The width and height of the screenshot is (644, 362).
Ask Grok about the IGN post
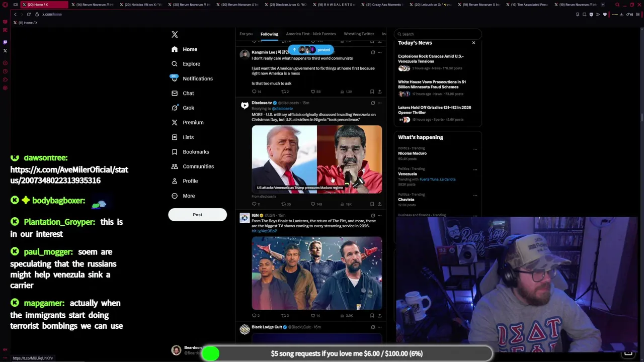point(373,216)
